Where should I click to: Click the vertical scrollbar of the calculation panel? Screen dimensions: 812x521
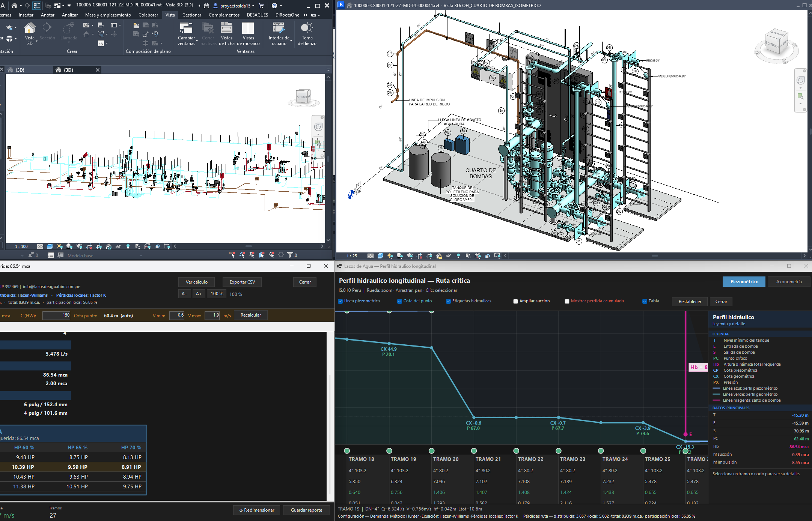pyautogui.click(x=330, y=434)
